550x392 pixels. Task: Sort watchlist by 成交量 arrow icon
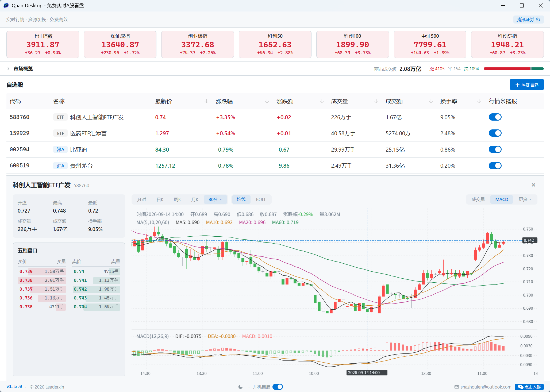(x=376, y=101)
